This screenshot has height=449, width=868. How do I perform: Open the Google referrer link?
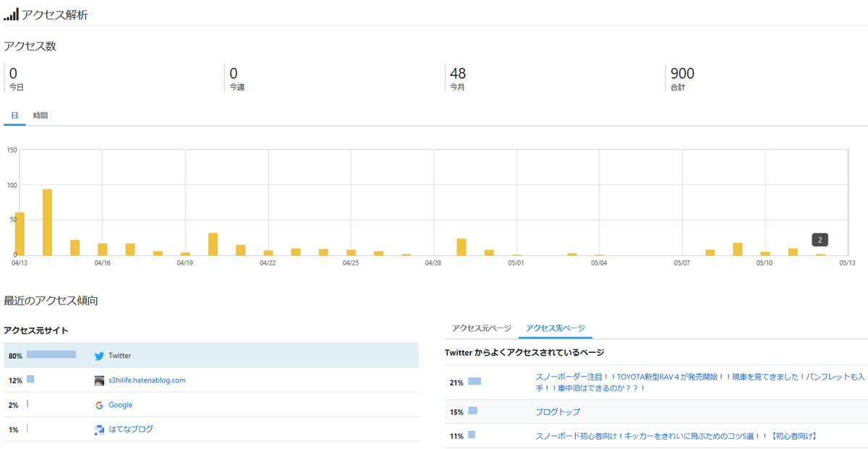pos(120,405)
